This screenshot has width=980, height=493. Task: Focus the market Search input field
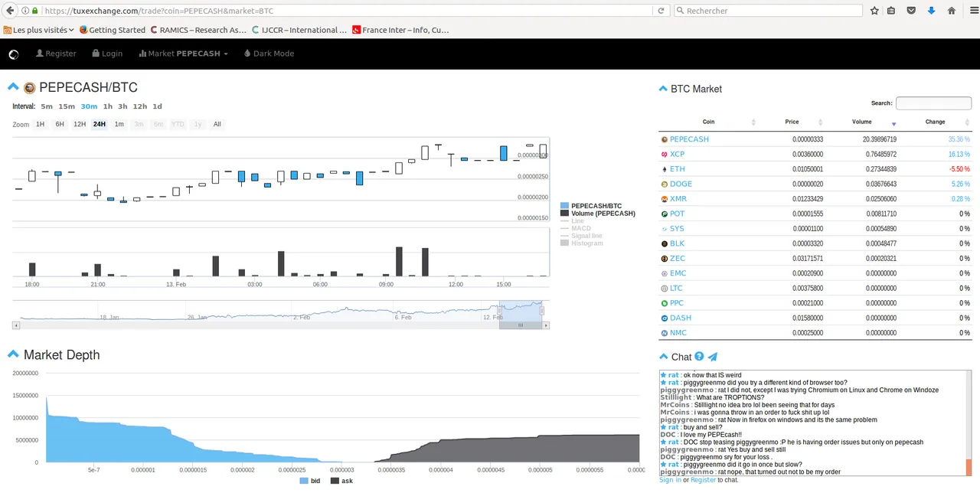pyautogui.click(x=933, y=103)
